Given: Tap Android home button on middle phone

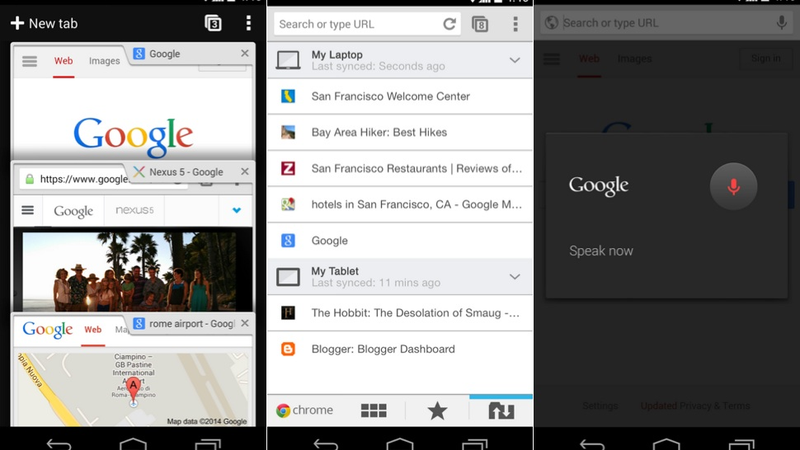Looking at the screenshot, I should tap(400, 443).
